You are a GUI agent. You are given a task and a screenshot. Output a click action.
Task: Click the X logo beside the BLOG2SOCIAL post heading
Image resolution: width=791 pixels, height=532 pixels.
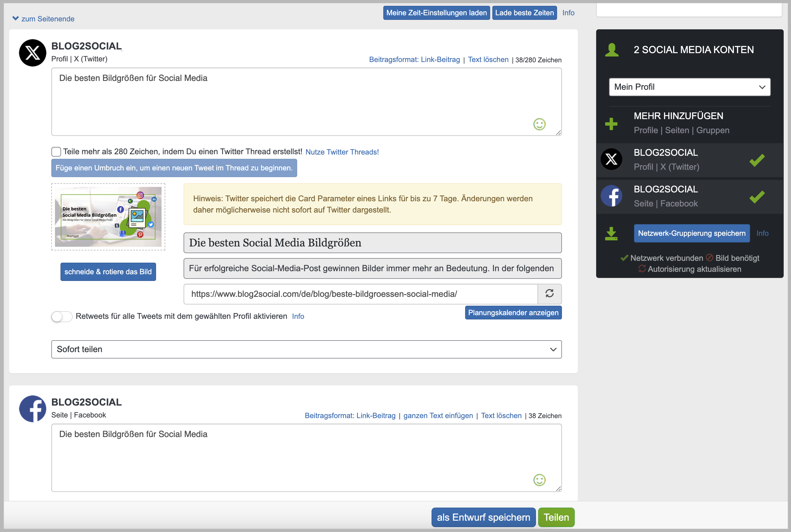33,53
